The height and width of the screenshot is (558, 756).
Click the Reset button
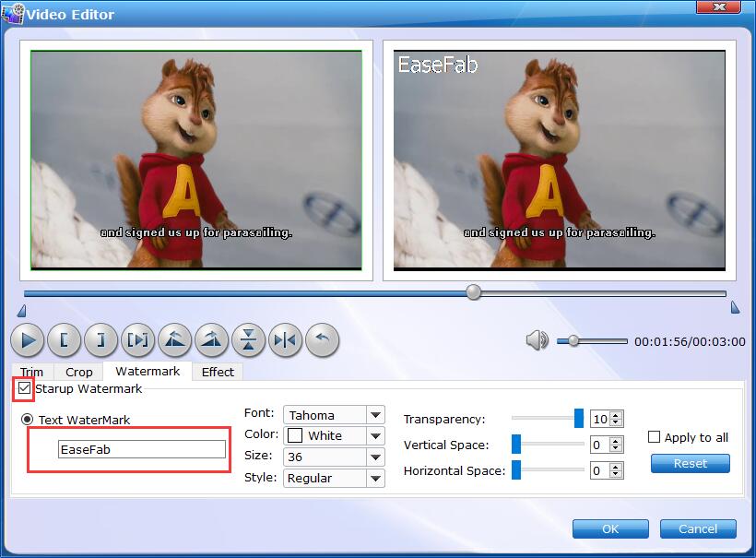(690, 464)
